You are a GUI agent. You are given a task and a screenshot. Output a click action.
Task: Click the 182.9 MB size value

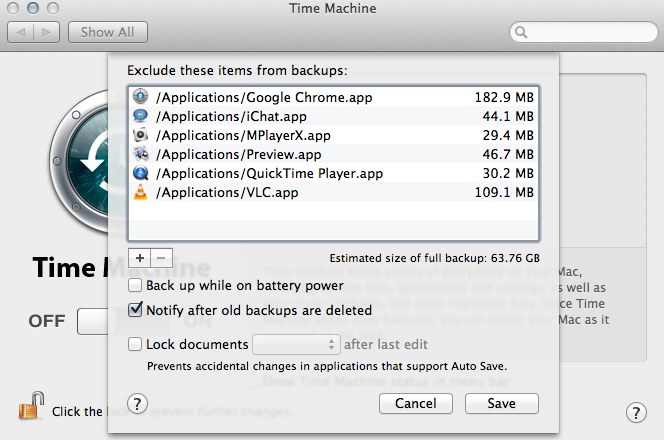click(x=504, y=97)
